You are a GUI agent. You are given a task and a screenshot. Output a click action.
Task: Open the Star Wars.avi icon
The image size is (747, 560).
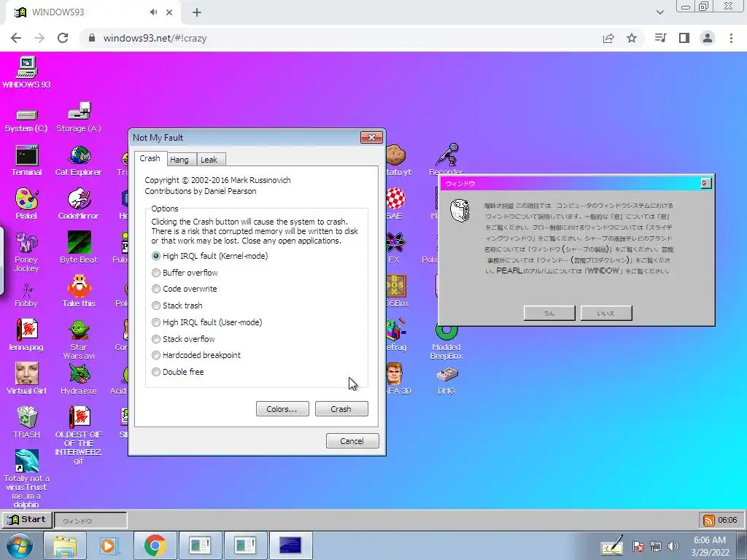click(x=79, y=339)
